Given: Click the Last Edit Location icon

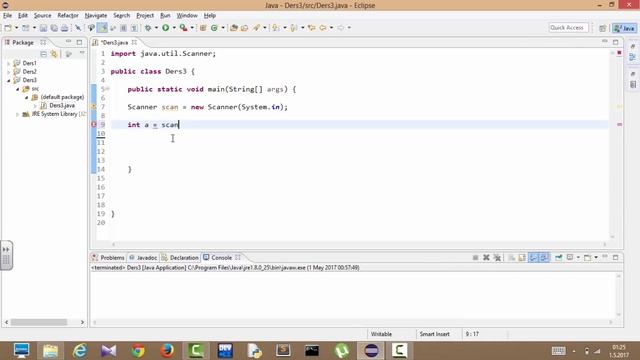Looking at the screenshot, I should pyautogui.click(x=311, y=28).
